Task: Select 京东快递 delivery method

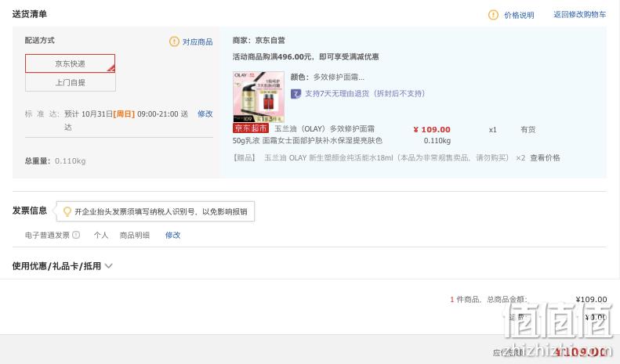Action: click(70, 63)
